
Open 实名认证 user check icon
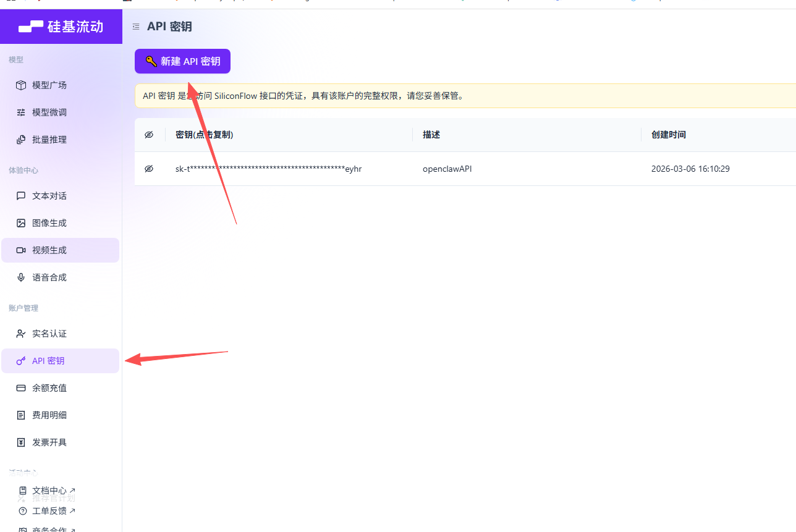pyautogui.click(x=21, y=334)
